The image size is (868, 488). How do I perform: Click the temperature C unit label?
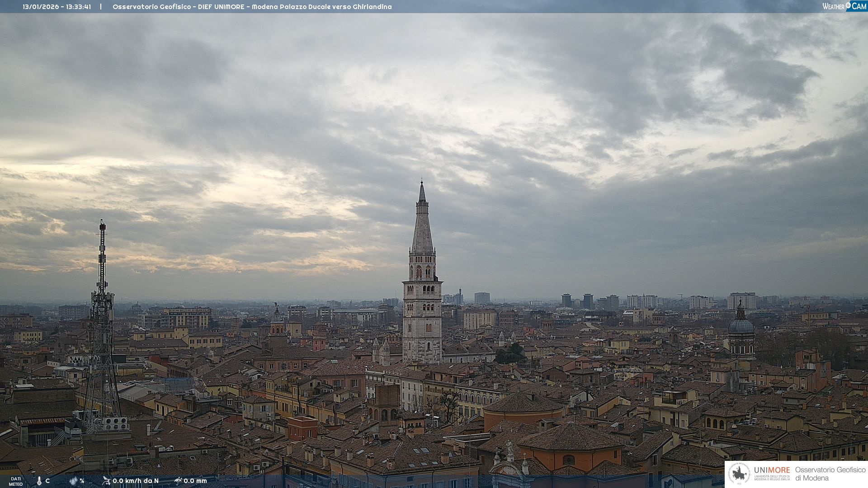pyautogui.click(x=47, y=481)
